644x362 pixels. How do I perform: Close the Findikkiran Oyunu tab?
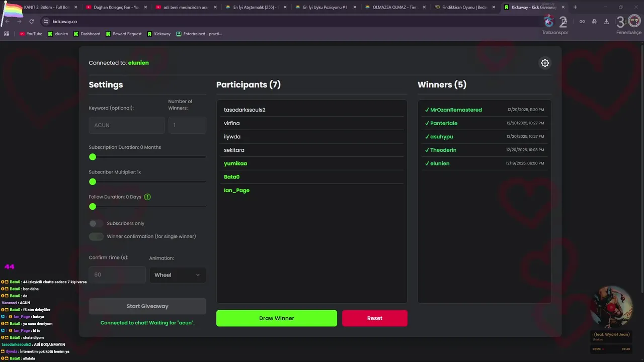(x=494, y=7)
